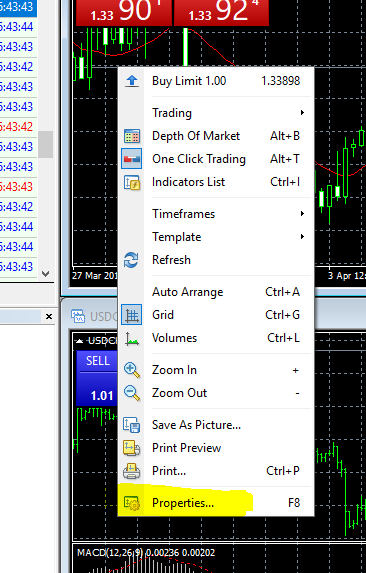This screenshot has height=573, width=366.
Task: Expand the Timeframes submenu
Action: [x=216, y=214]
